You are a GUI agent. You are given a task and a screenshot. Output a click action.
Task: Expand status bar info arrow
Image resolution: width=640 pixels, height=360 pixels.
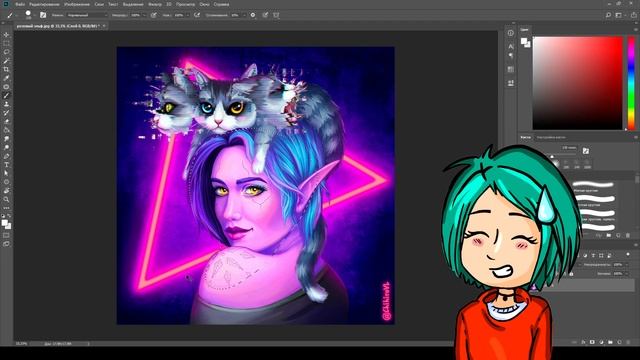coord(89,344)
